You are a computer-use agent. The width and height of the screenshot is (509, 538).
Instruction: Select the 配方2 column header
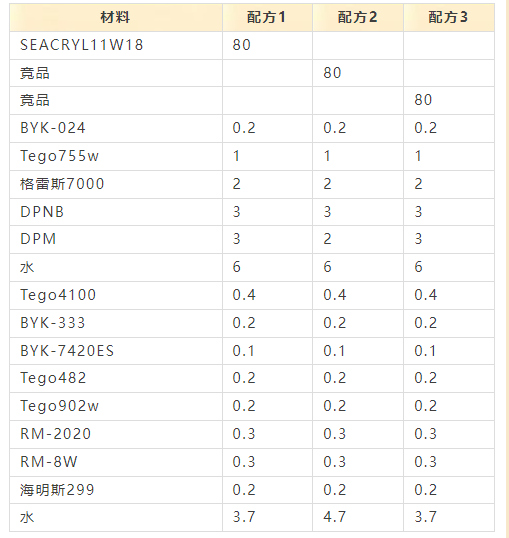click(x=358, y=17)
